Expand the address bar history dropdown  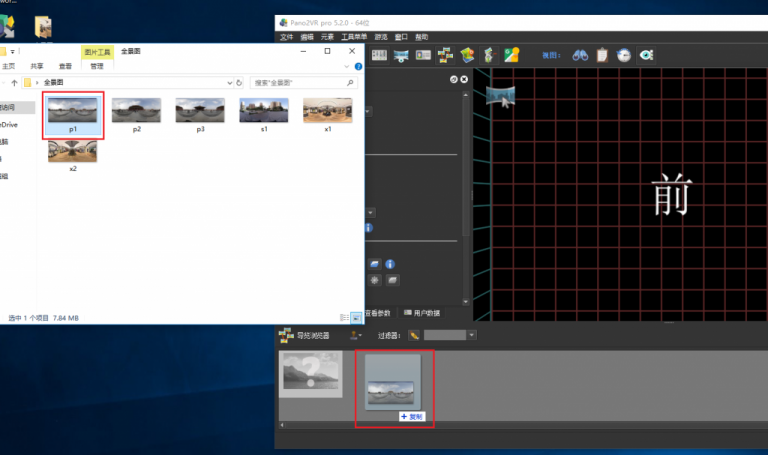point(229,83)
